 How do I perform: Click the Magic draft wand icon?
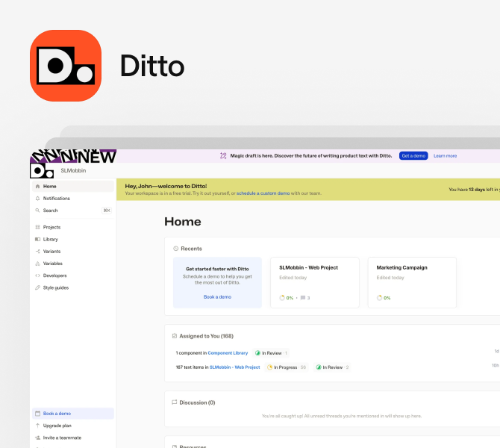pos(223,156)
